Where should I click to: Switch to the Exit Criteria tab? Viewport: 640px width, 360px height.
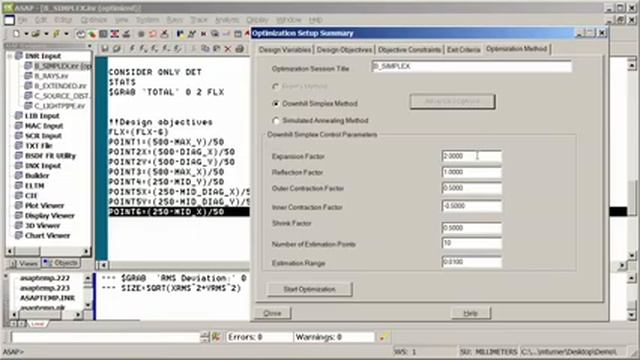point(463,49)
